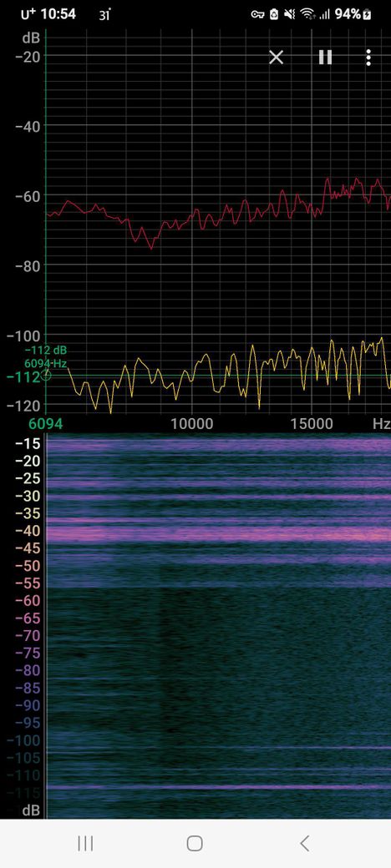391x868 pixels.
Task: Tap the Hz unit label on axis
Action: tap(381, 424)
